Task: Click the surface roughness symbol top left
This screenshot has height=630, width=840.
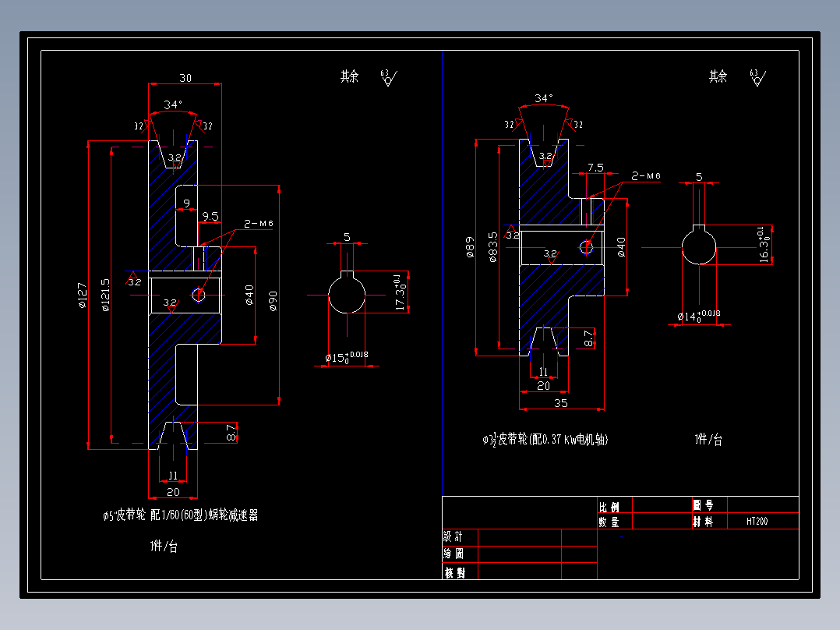Action: tap(388, 78)
